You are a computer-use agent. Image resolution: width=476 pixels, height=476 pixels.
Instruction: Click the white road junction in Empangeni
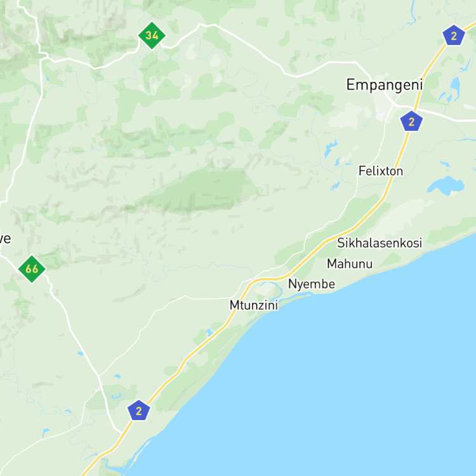pyautogui.click(x=395, y=105)
